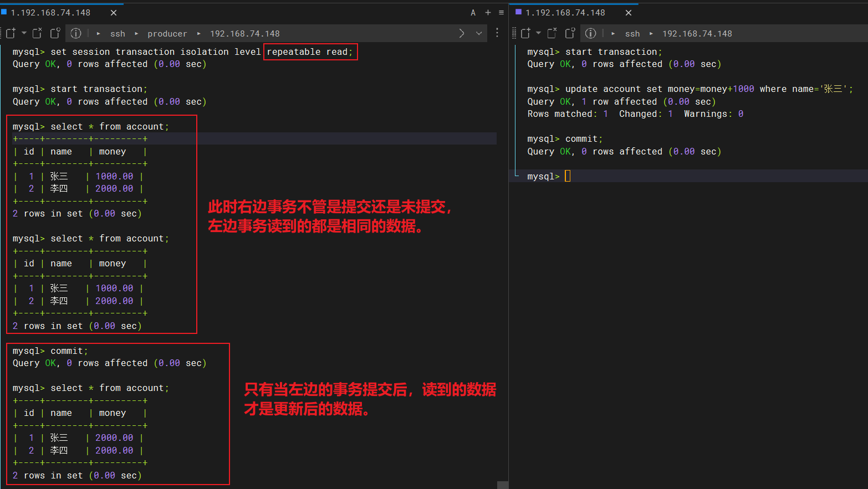Click the close session icon in right pane toolbar
Image resolution: width=868 pixels, height=489 pixels.
click(552, 33)
